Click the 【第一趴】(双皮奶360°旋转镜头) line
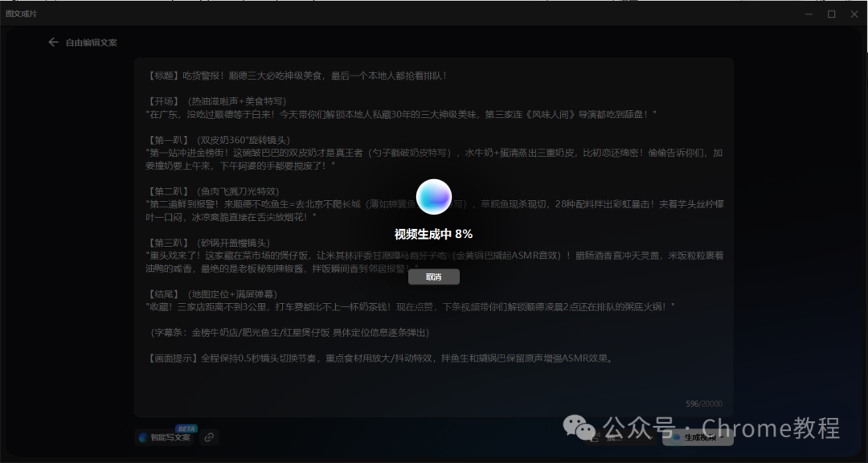This screenshot has height=463, width=868. [x=218, y=140]
